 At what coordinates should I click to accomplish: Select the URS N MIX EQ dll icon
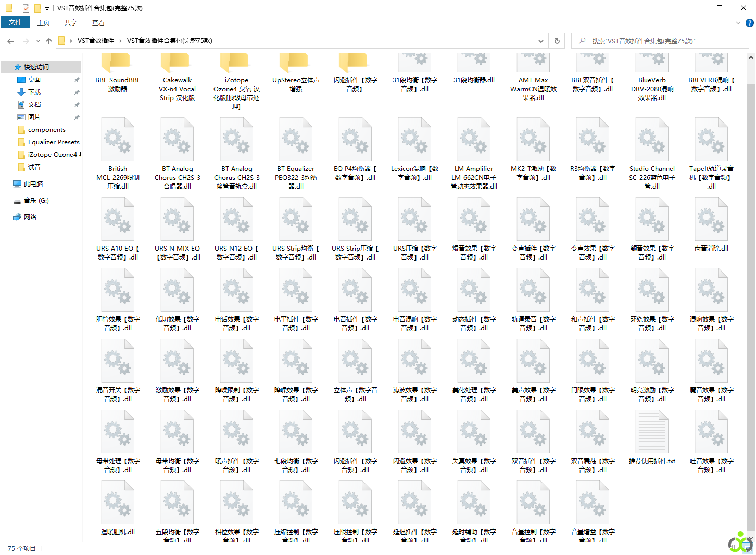point(177,219)
